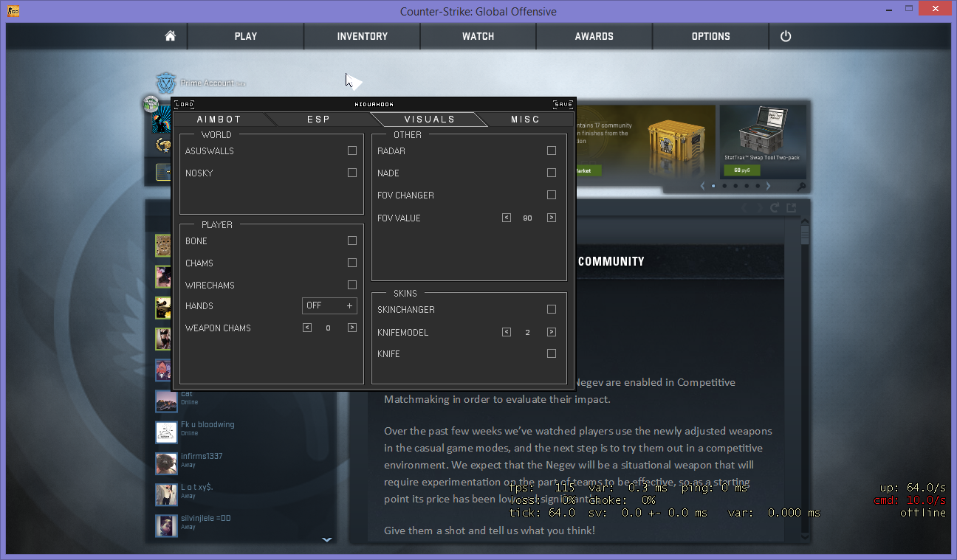Image resolution: width=957 pixels, height=560 pixels.
Task: Go to previous store page arrow
Action: [703, 186]
